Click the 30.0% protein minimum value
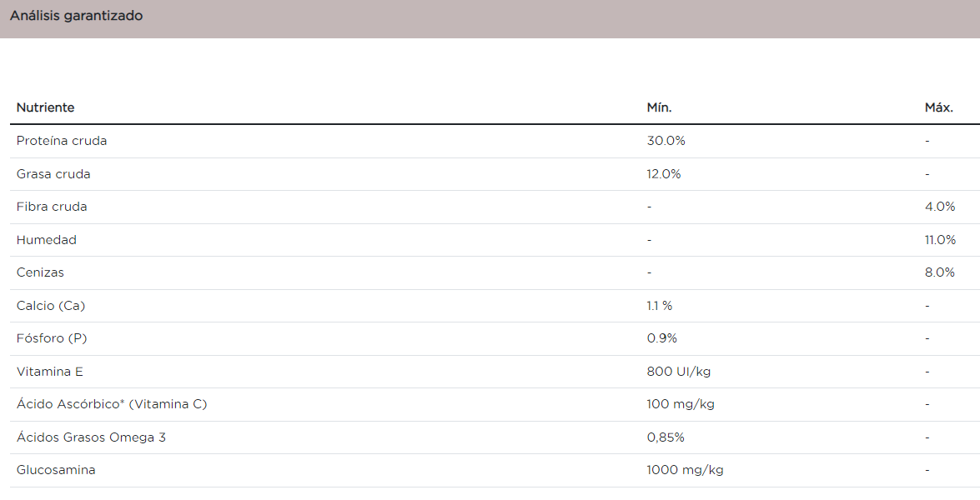 coord(666,141)
